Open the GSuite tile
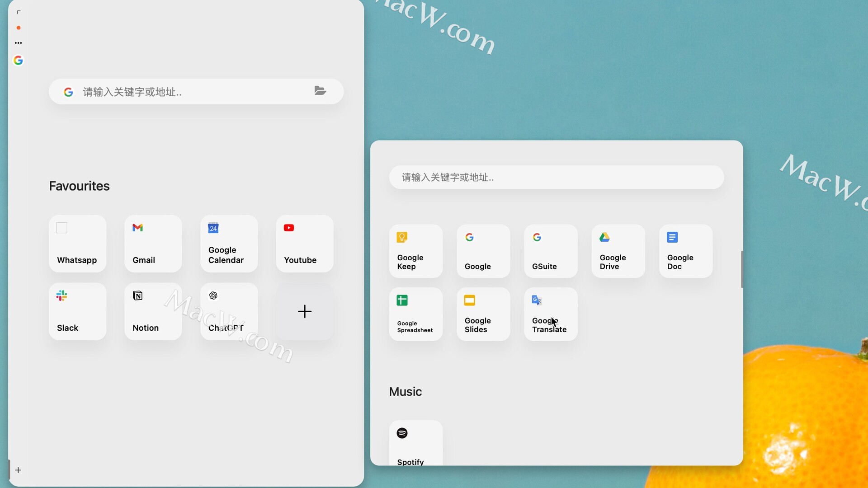The width and height of the screenshot is (868, 488). (551, 251)
